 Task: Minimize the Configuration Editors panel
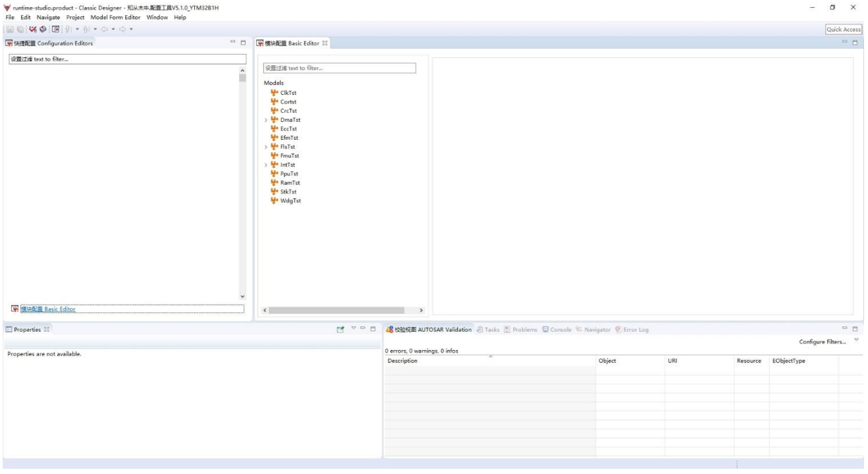[x=232, y=44]
